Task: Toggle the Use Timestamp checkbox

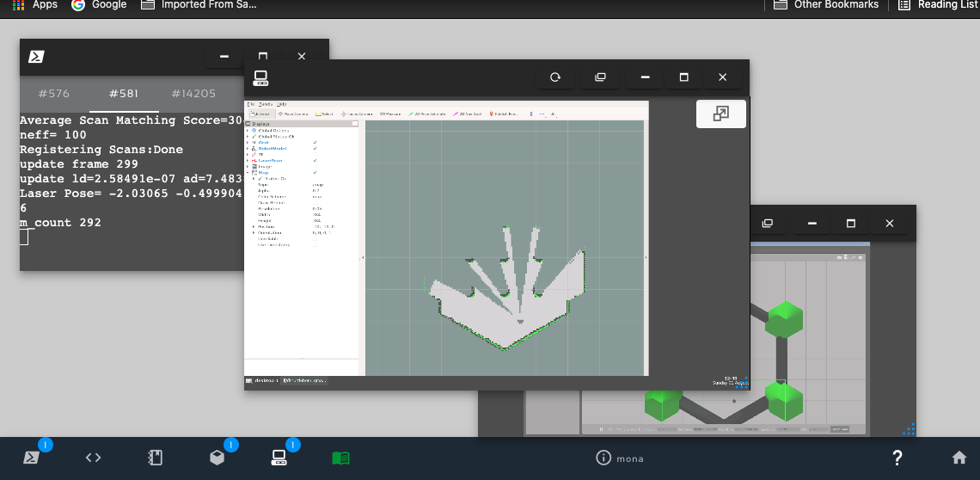Action: pyautogui.click(x=315, y=244)
